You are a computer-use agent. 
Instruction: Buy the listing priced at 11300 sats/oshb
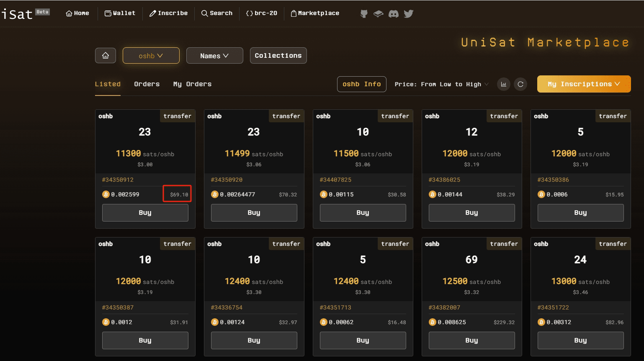point(145,212)
